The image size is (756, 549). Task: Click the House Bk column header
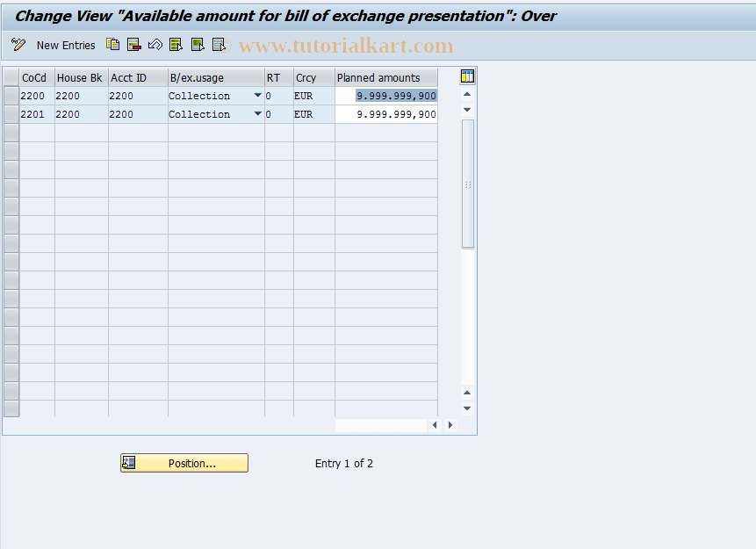tap(79, 77)
